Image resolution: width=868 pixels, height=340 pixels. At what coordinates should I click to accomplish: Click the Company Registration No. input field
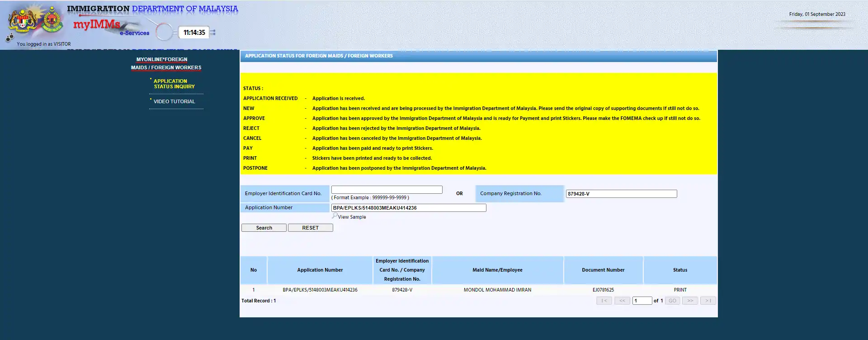point(621,194)
